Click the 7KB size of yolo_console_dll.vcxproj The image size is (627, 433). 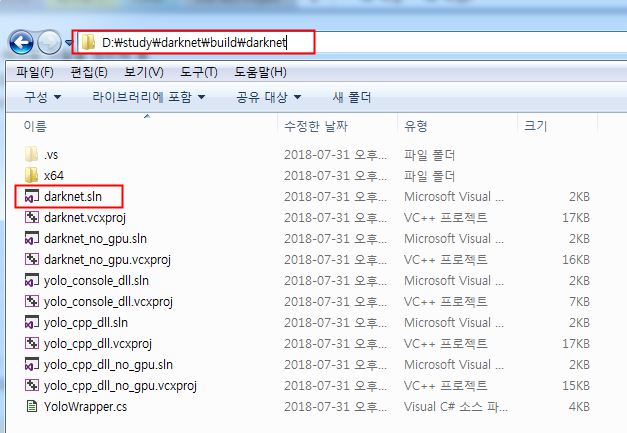579,301
